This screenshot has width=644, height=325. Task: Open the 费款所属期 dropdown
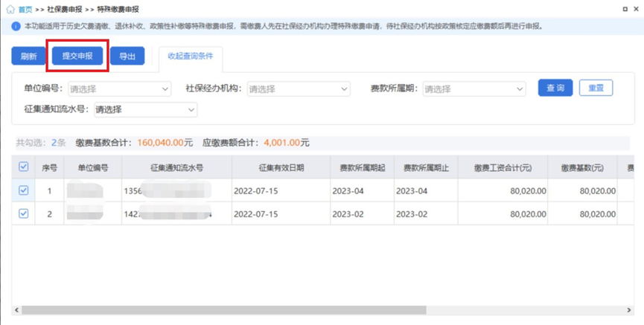coord(474,89)
